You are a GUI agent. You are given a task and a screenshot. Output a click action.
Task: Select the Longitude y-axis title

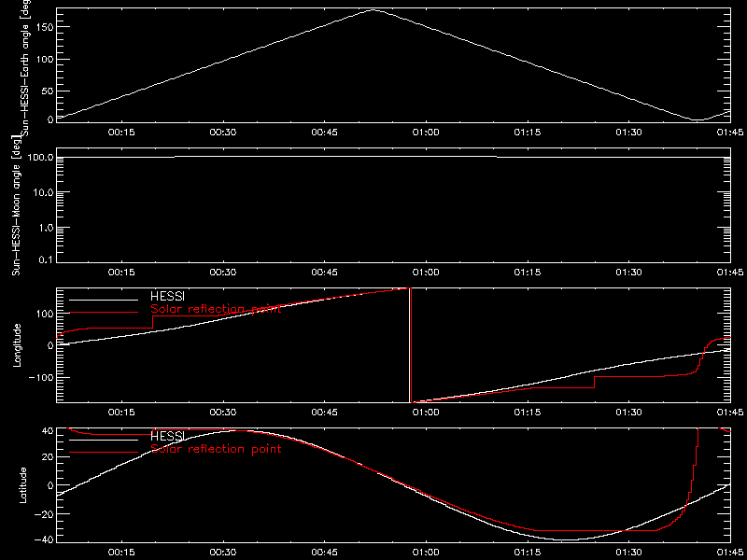pos(18,345)
